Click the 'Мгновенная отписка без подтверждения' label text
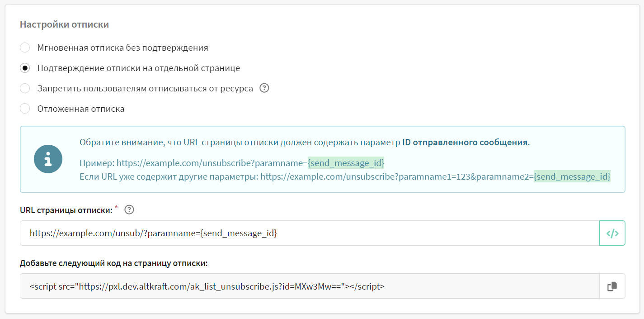Screen dimensions: 644x319 (122, 48)
